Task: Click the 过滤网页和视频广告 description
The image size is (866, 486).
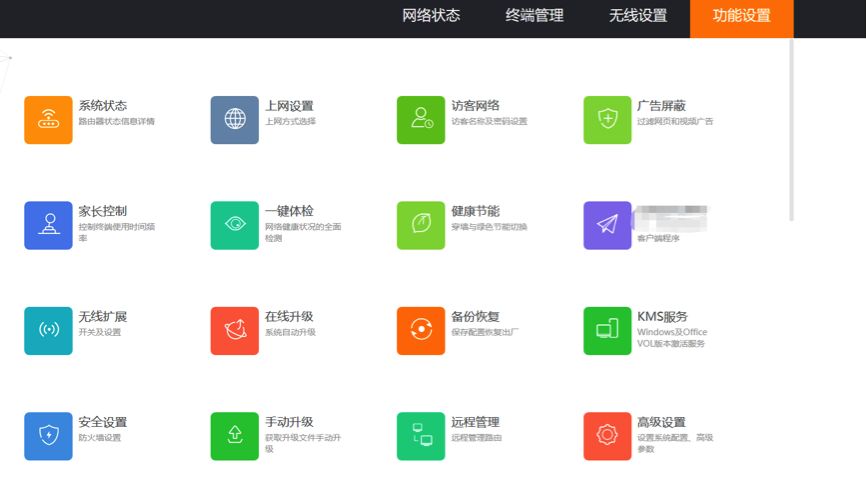Action: pos(675,121)
